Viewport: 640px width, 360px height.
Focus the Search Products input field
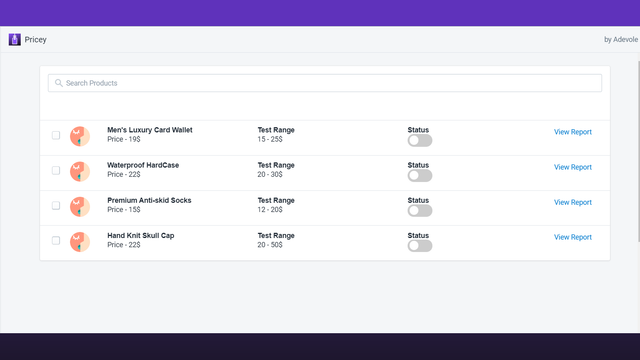[x=325, y=83]
